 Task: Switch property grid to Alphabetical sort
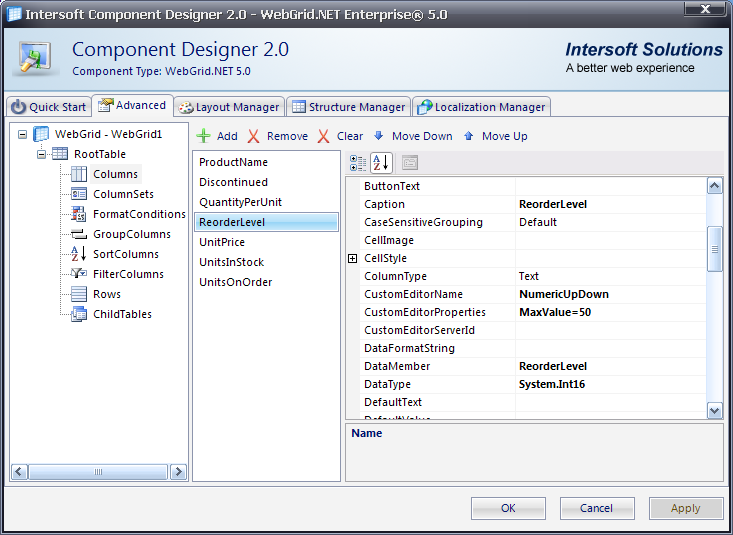tap(381, 163)
